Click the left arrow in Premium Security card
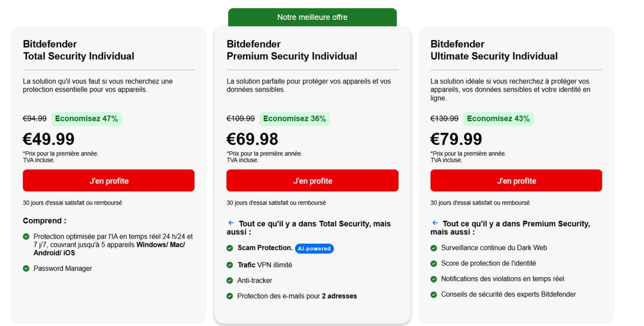 coord(231,222)
